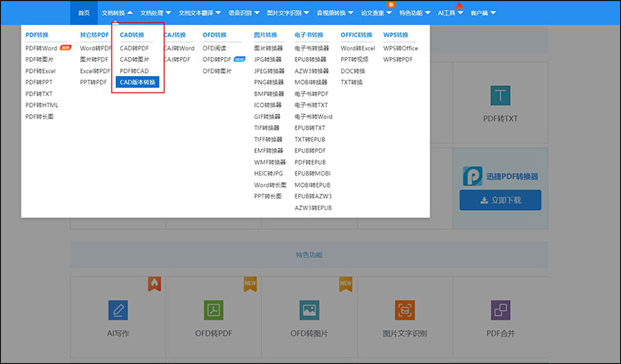Choose CAD转图片 from the menu
The width and height of the screenshot is (621, 364).
(x=134, y=60)
